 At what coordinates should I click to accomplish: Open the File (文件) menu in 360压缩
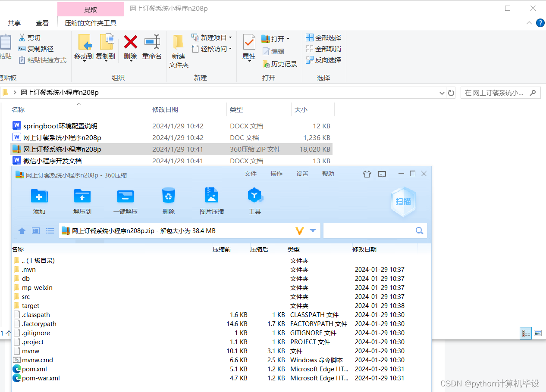click(251, 174)
